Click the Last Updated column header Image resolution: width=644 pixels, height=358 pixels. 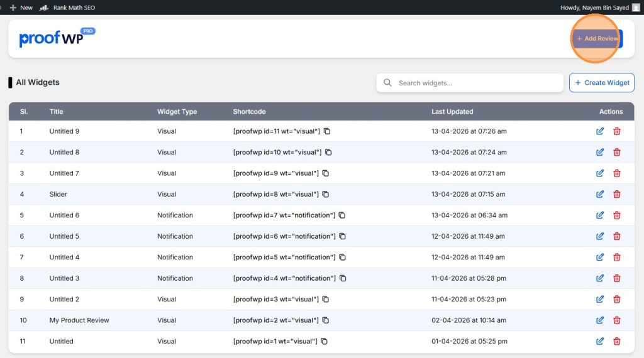tap(452, 112)
